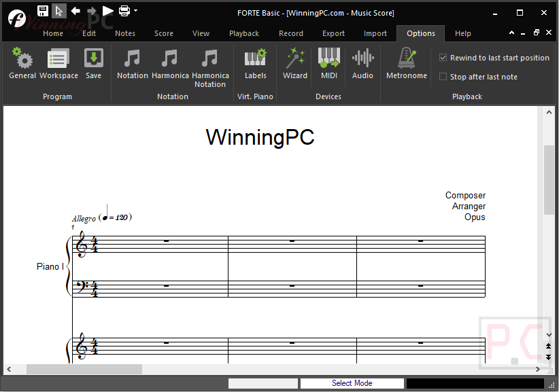Launch the devices Wizard

point(295,63)
